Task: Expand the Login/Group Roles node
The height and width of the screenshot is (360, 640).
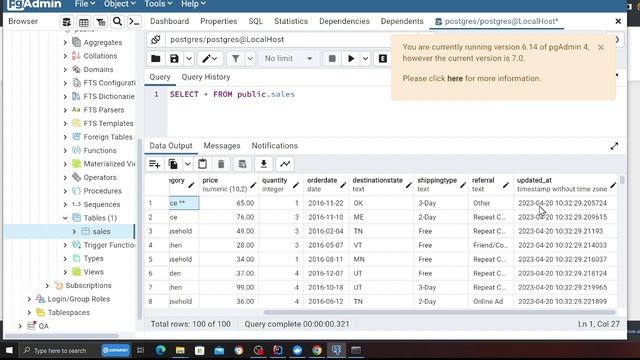Action: pyautogui.click(x=29, y=299)
